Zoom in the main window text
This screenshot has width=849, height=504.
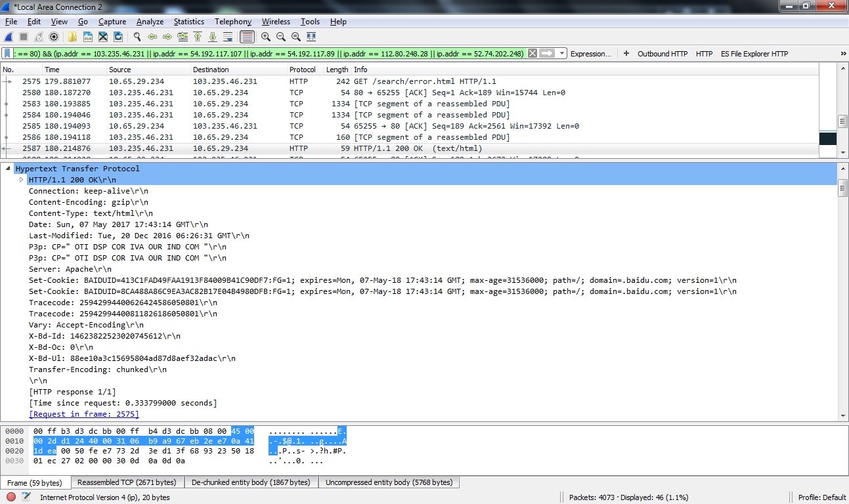(266, 37)
